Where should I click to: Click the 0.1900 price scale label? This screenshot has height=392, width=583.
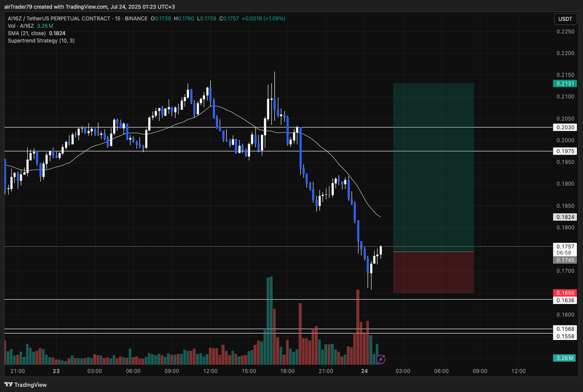tap(565, 184)
